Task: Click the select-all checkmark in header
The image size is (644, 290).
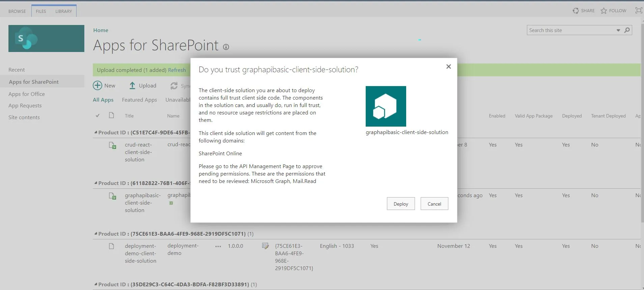Action: point(97,115)
